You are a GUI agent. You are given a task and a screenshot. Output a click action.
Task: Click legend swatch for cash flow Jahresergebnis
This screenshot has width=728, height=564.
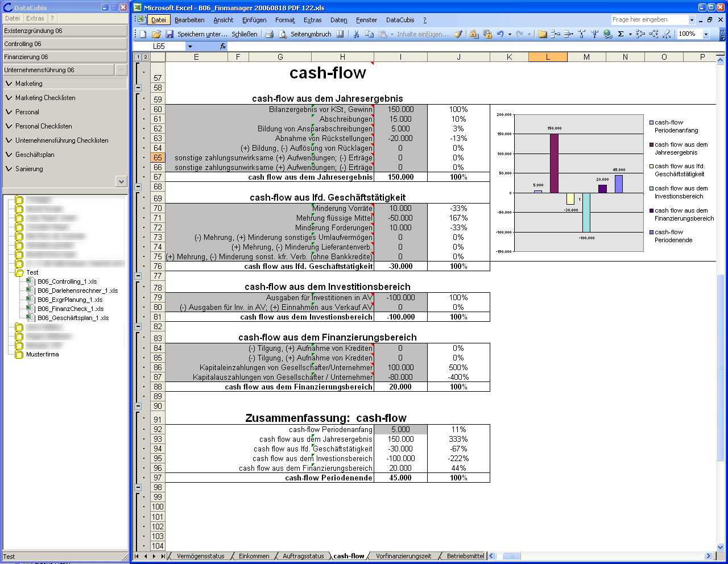(x=651, y=144)
